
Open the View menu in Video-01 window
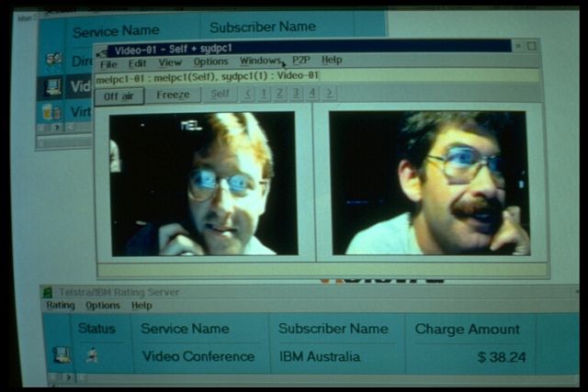coord(170,62)
